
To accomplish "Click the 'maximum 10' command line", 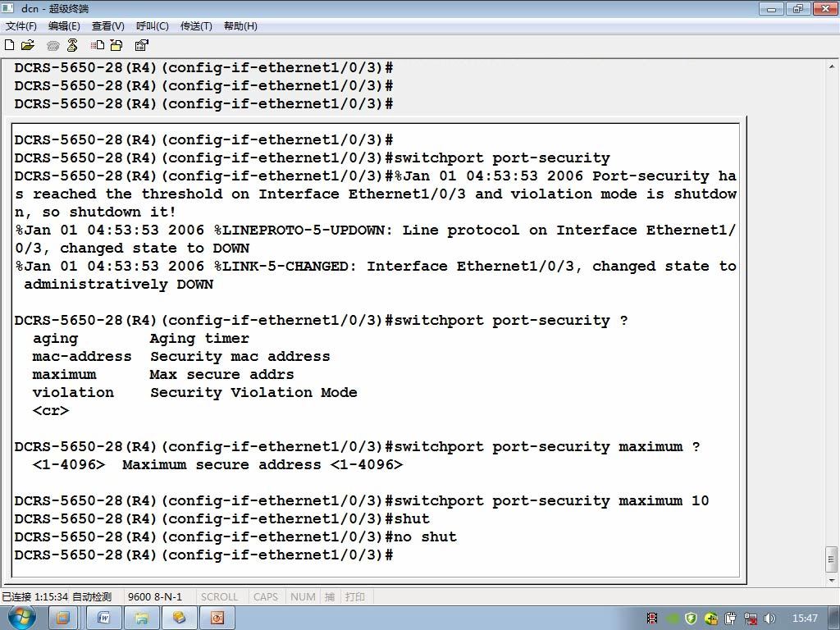I will 362,501.
